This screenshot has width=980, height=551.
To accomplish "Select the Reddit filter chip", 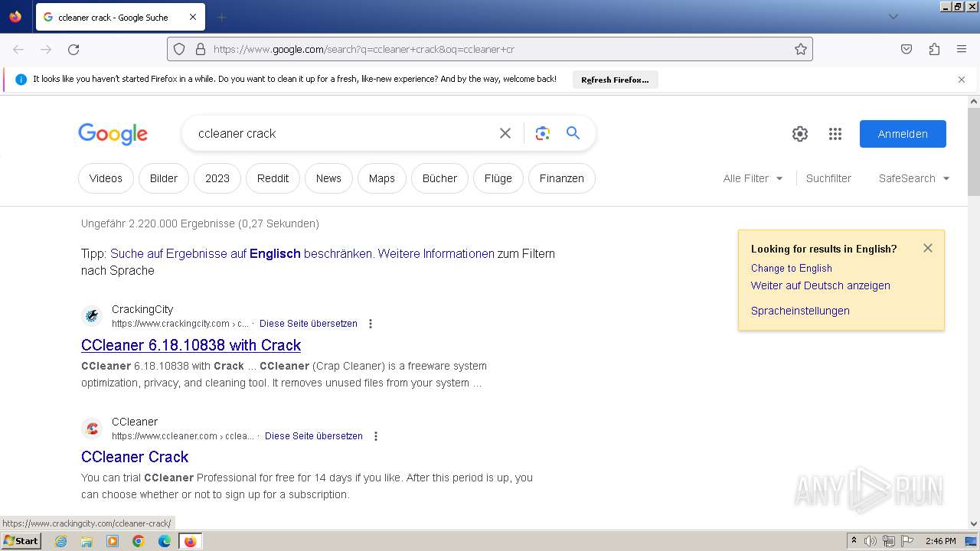I will point(273,178).
